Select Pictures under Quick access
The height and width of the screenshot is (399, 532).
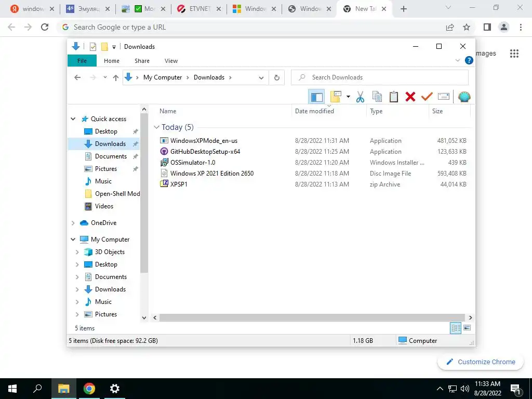[x=106, y=169]
